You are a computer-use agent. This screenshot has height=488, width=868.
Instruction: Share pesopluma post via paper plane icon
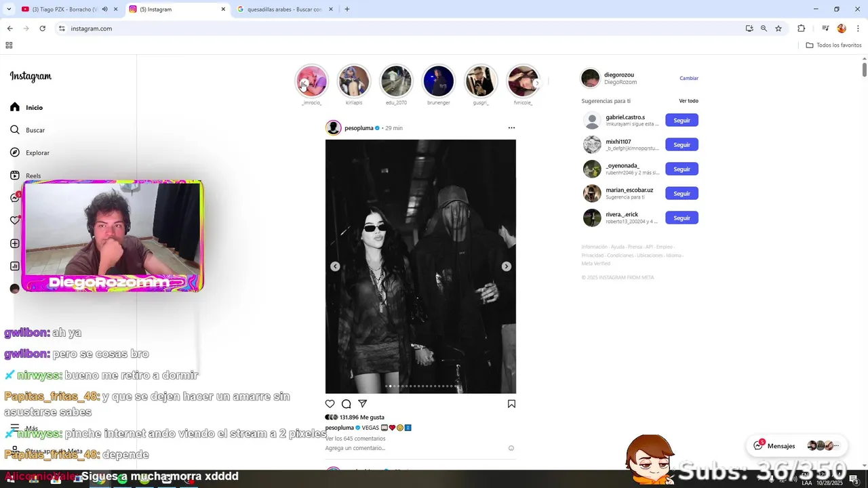pyautogui.click(x=363, y=404)
